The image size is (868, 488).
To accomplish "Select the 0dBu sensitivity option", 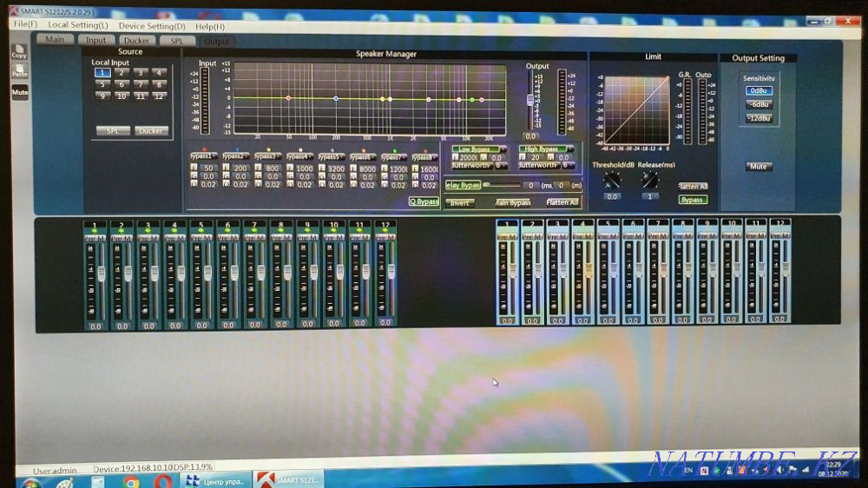I will point(758,90).
